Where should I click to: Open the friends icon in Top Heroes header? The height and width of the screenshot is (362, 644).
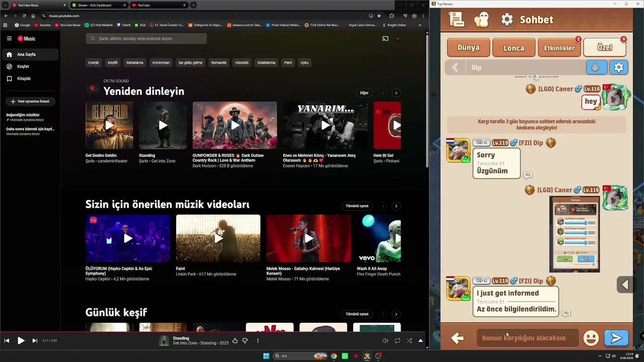click(x=481, y=20)
